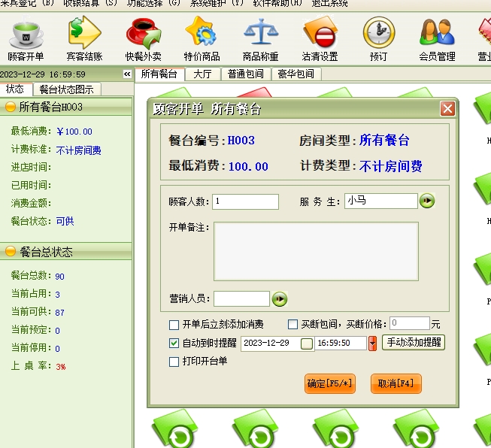This screenshot has width=491, height=448.
Task: Open the 营销人员 selector arrow
Action: (280, 299)
